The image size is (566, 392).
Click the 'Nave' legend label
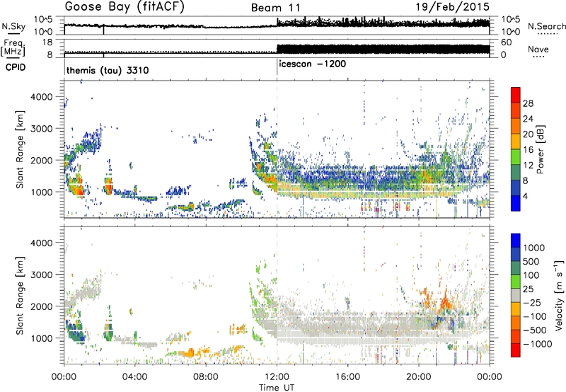coord(538,50)
